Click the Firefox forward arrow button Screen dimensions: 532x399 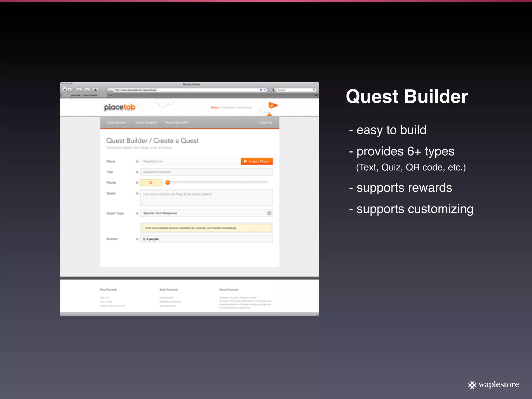(x=70, y=90)
